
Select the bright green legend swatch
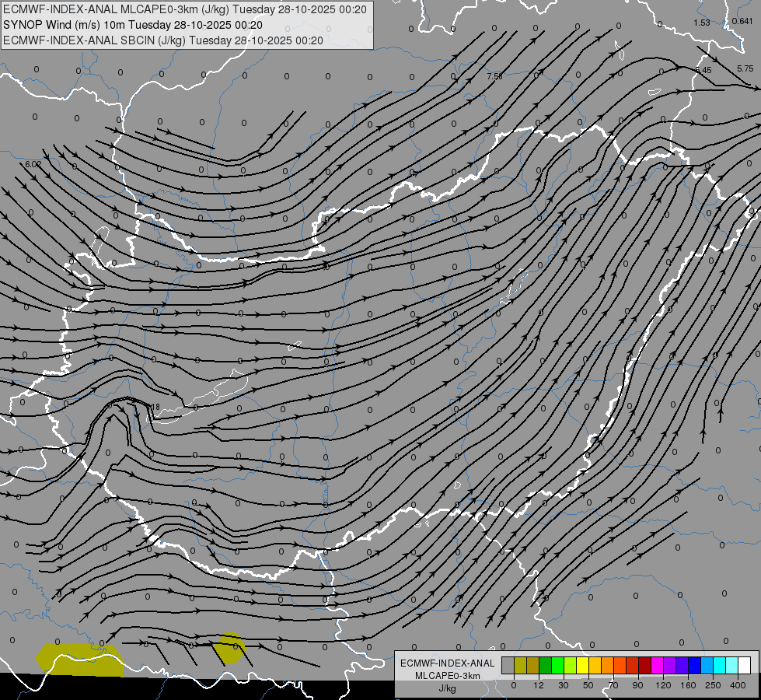[558, 665]
